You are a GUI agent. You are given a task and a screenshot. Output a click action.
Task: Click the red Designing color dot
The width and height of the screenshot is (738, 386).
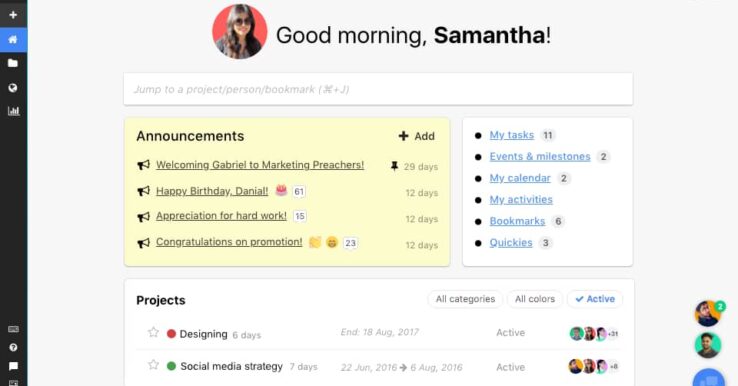[x=171, y=334]
